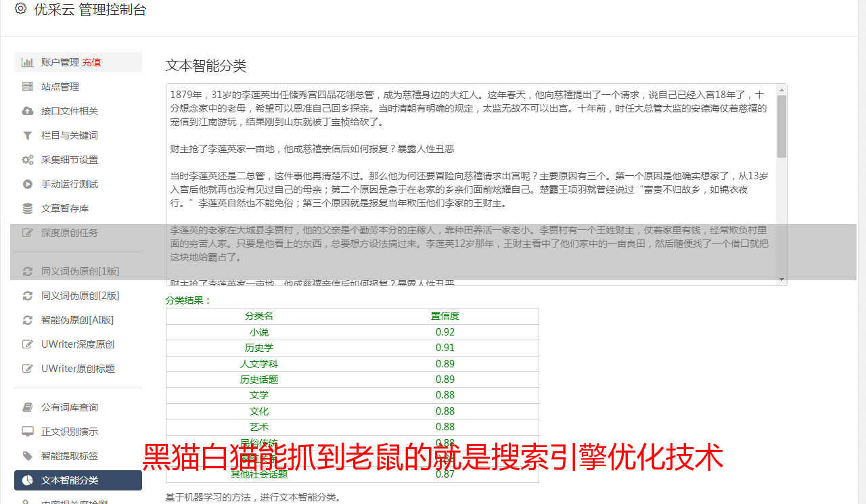The height and width of the screenshot is (504, 866).
Task: Click the 分类结果： label
Action: (x=189, y=300)
